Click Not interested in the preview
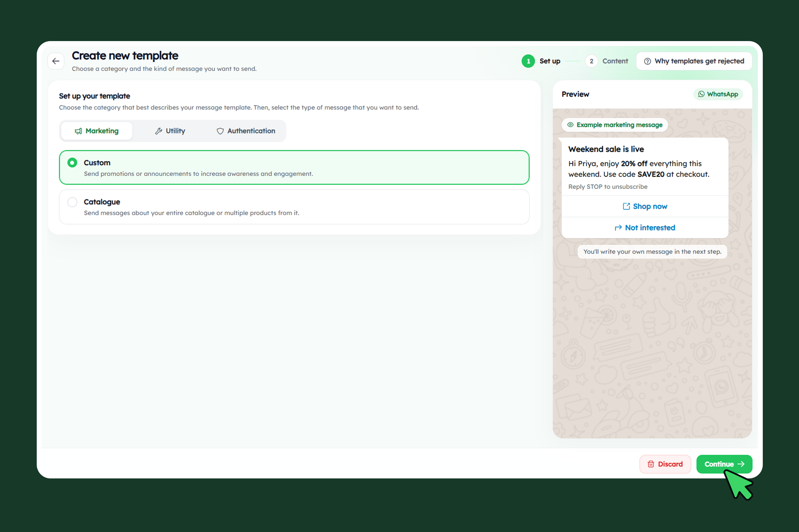The image size is (799, 532). pyautogui.click(x=645, y=228)
